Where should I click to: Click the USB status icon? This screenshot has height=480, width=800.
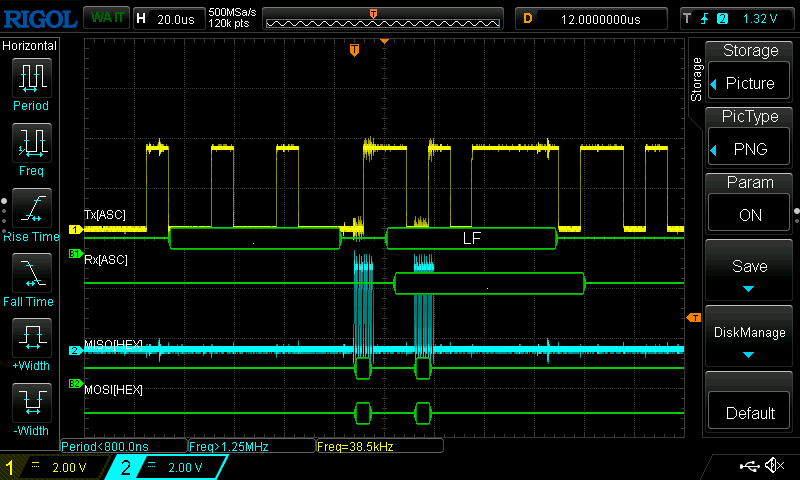(x=749, y=466)
